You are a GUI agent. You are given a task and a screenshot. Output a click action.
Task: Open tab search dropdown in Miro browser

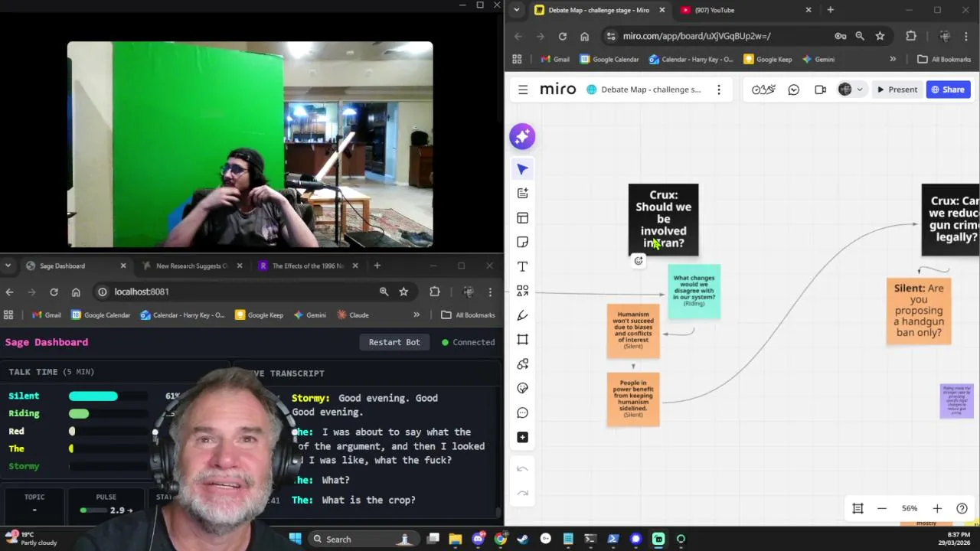(517, 10)
